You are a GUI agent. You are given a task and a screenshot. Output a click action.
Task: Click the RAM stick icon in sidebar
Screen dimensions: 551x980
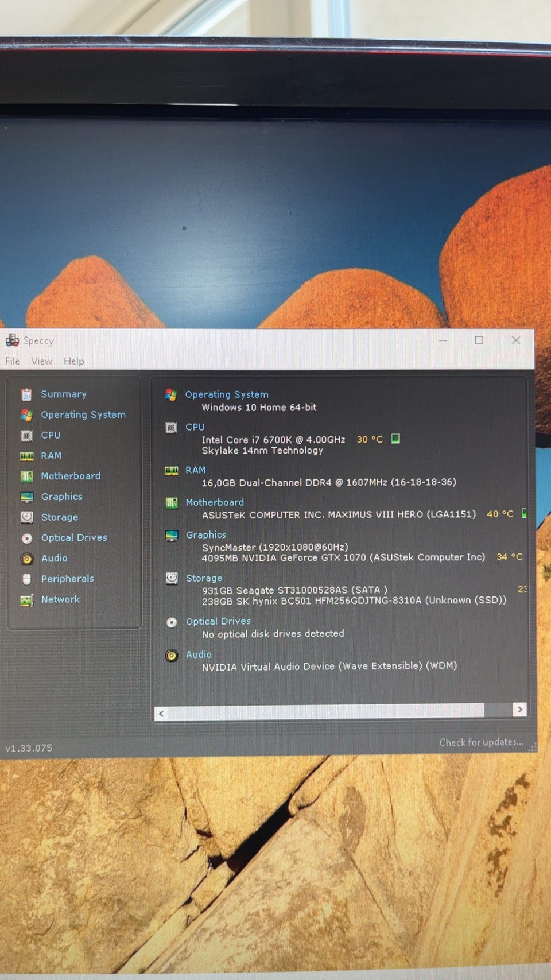point(26,456)
